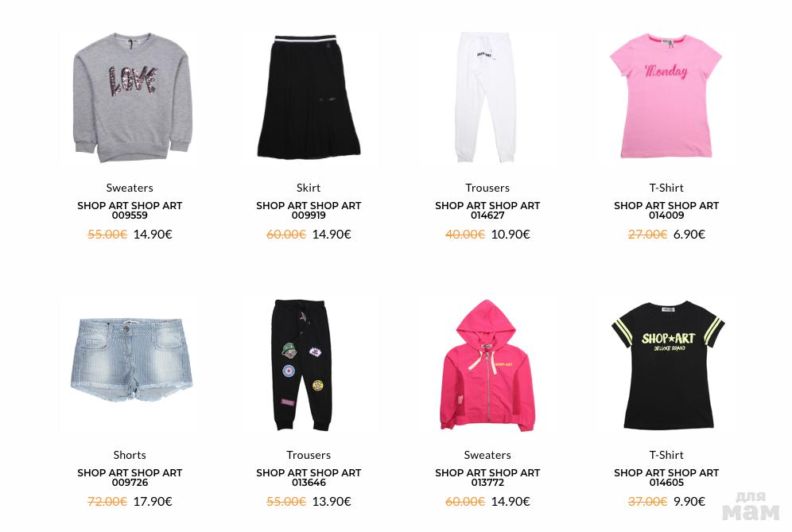Open the black SHOP ART T-shirt image
792x532 pixels.
click(x=668, y=365)
